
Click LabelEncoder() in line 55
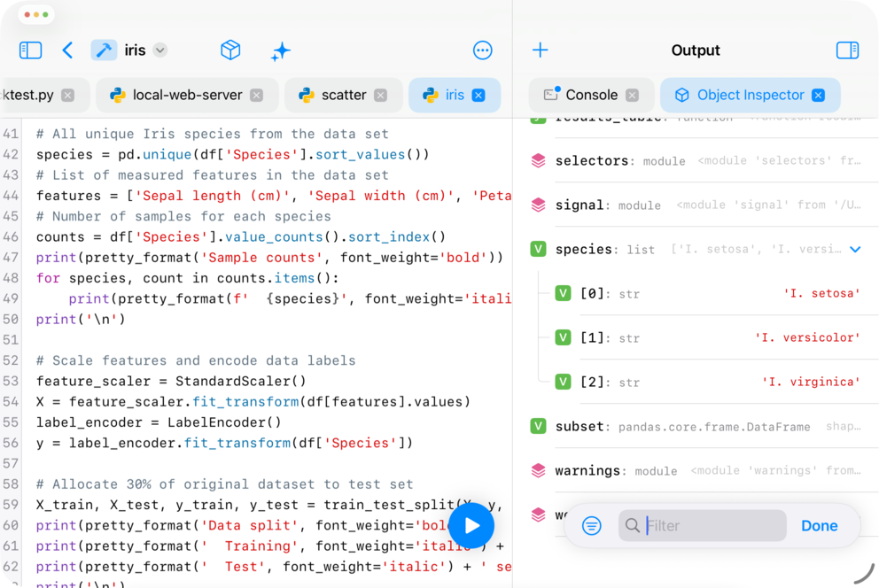pyautogui.click(x=224, y=422)
